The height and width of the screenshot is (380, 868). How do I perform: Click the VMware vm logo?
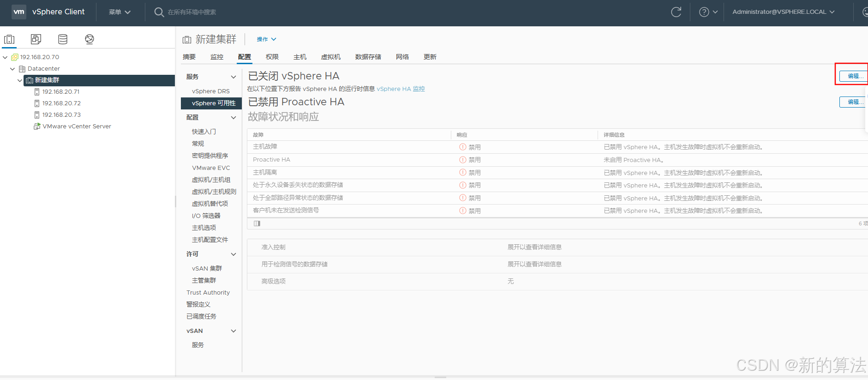pos(19,12)
